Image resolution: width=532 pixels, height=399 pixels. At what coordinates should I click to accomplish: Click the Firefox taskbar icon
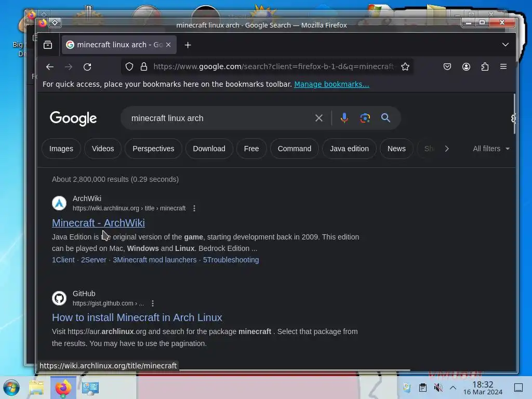[63, 388]
